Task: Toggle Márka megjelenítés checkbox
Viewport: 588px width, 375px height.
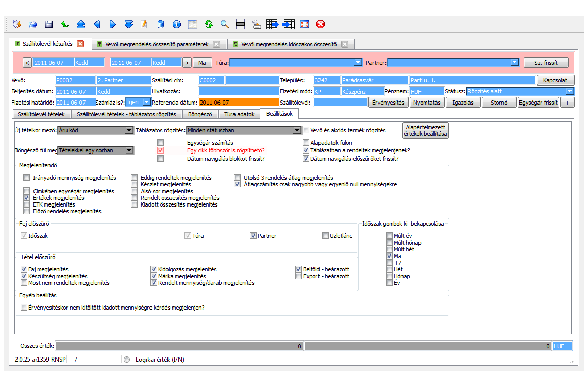Action: pyautogui.click(x=154, y=276)
